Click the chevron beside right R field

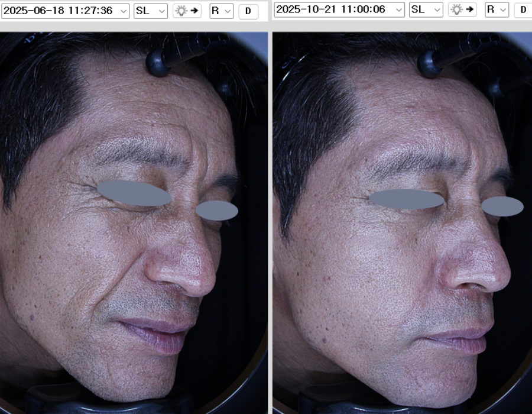click(x=503, y=9)
